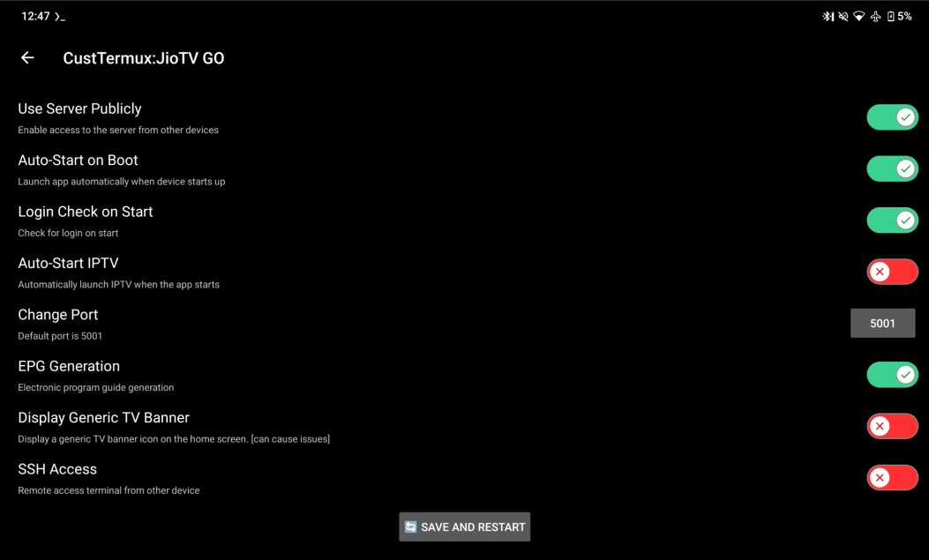929x560 pixels.
Task: Click the CustTermux:JioTV GO title
Action: pyautogui.click(x=144, y=58)
